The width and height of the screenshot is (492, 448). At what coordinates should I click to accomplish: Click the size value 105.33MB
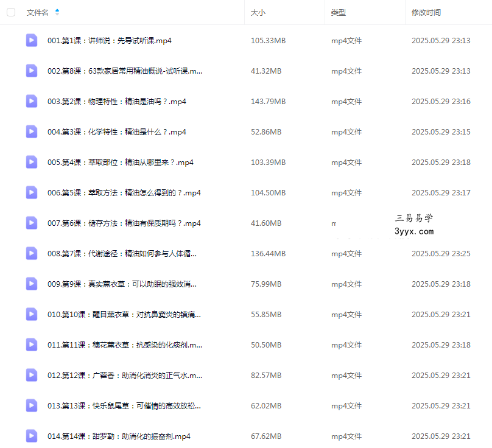(x=269, y=41)
